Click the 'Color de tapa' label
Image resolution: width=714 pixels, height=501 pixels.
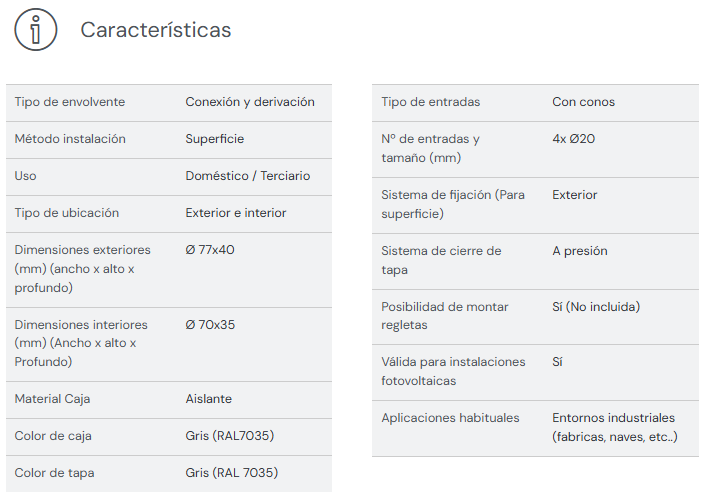click(54, 473)
